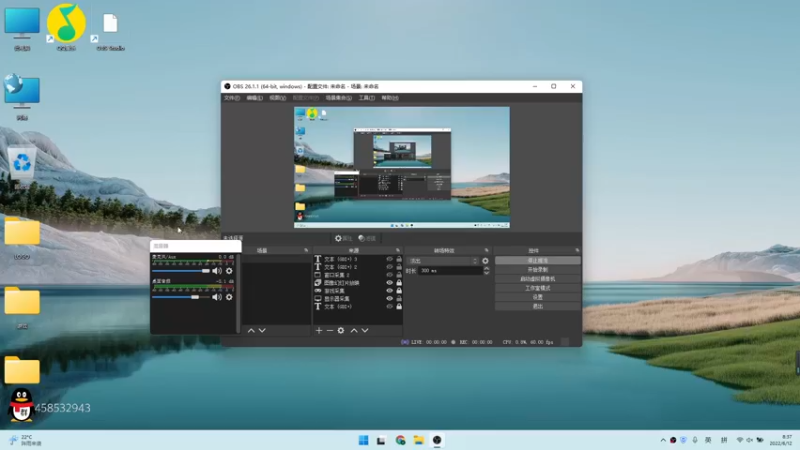The height and width of the screenshot is (450, 800).
Task: Select the 游戏采集 source row
Action: coord(358,291)
